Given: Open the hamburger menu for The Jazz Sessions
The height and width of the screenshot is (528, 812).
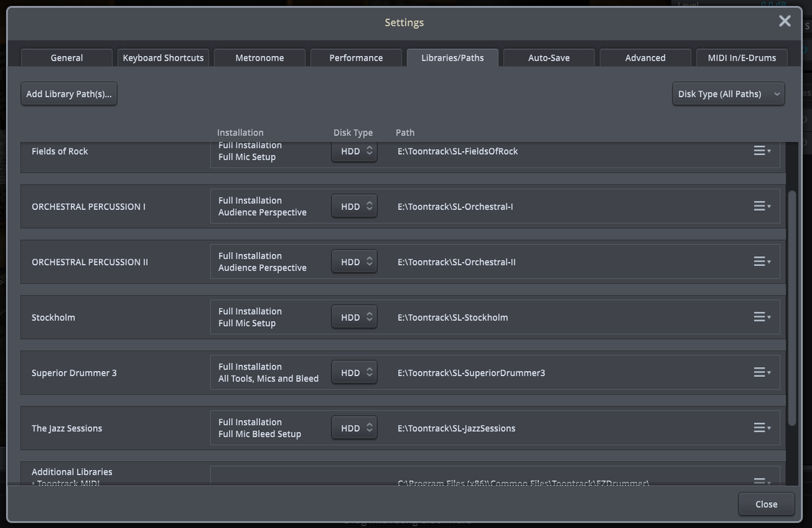Looking at the screenshot, I should tap(762, 428).
